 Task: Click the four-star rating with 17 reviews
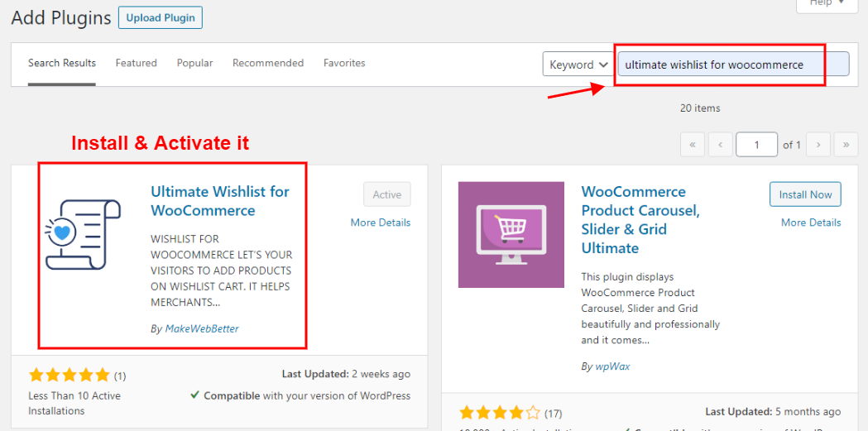(x=499, y=413)
